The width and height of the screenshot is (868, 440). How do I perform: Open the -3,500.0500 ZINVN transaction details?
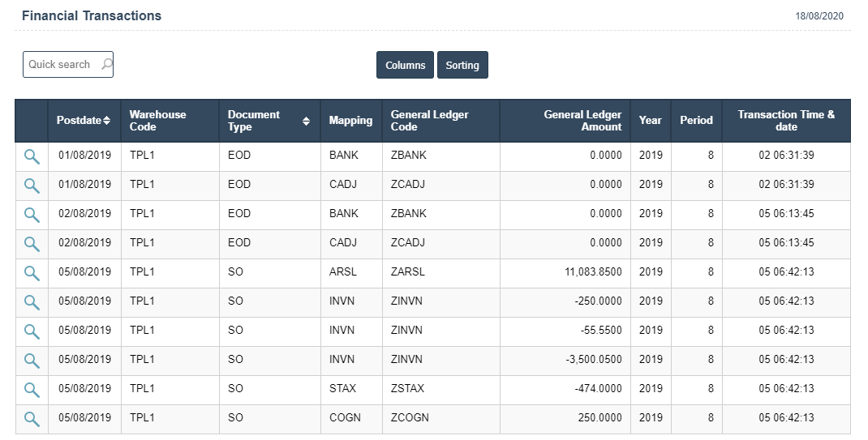[x=32, y=360]
